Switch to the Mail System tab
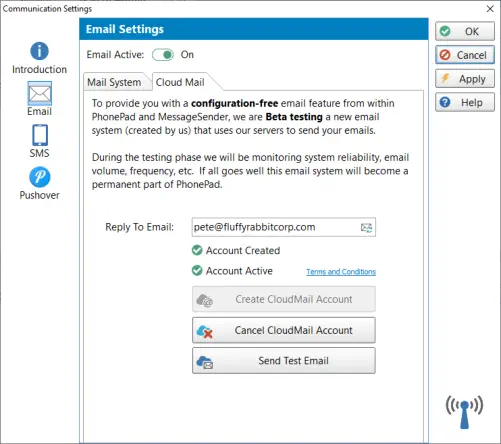 (x=114, y=82)
